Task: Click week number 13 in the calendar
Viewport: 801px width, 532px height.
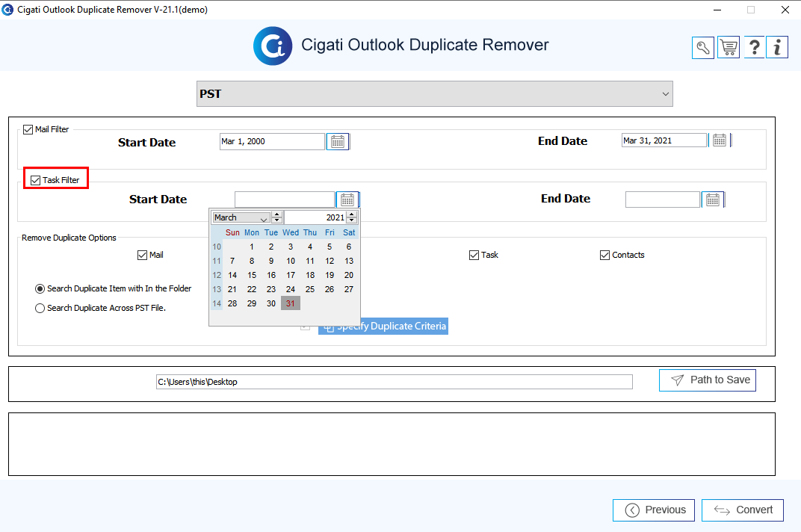Action: click(217, 289)
